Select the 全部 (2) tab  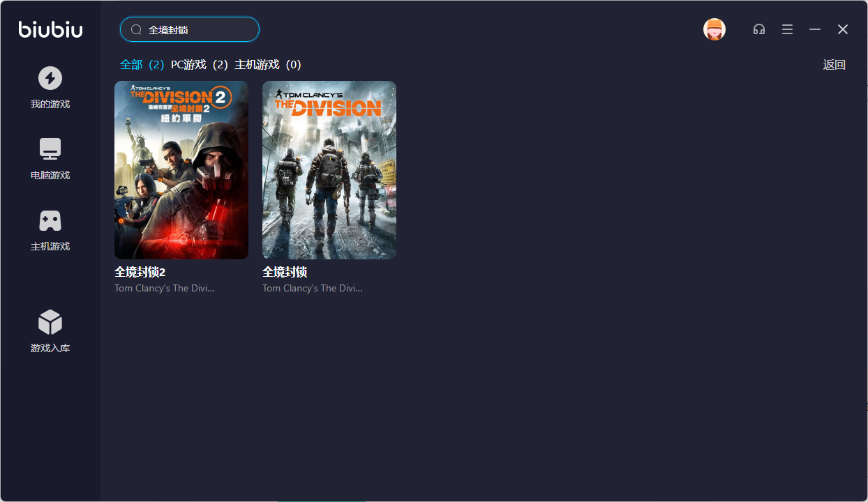click(142, 65)
